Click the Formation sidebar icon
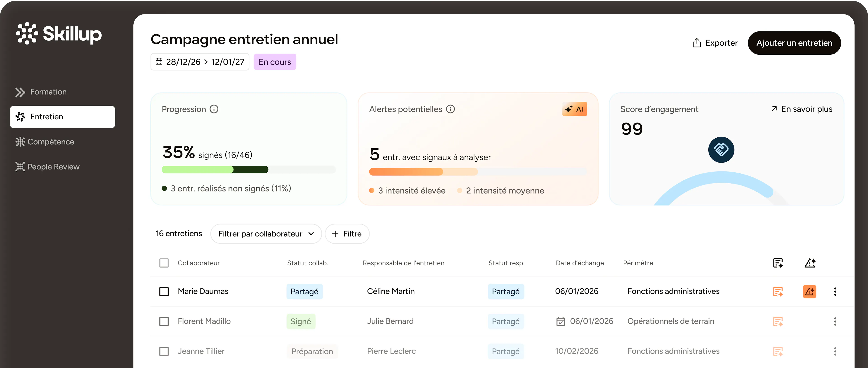 point(20,92)
